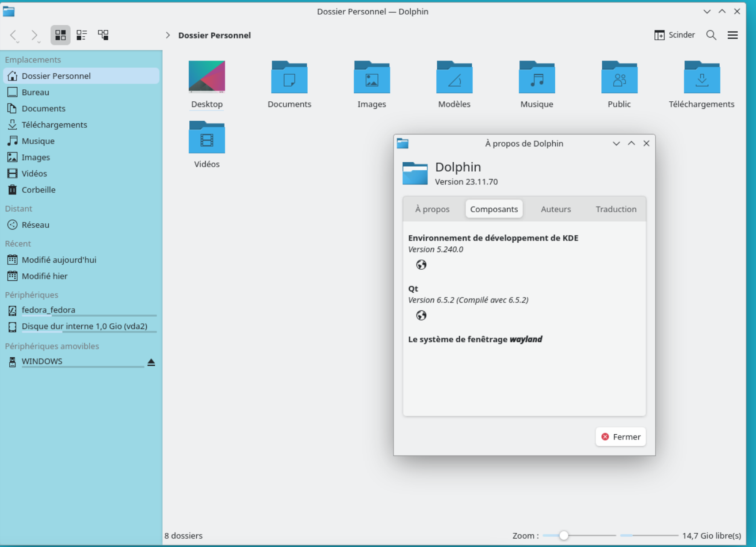Click the '8 dossiers' status text
Screen dimensions: 756x547
point(183,536)
